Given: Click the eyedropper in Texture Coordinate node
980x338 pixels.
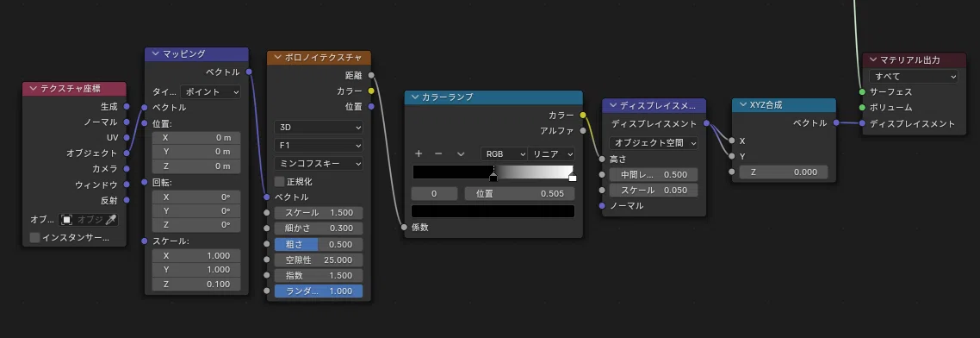Looking at the screenshot, I should click(x=110, y=220).
